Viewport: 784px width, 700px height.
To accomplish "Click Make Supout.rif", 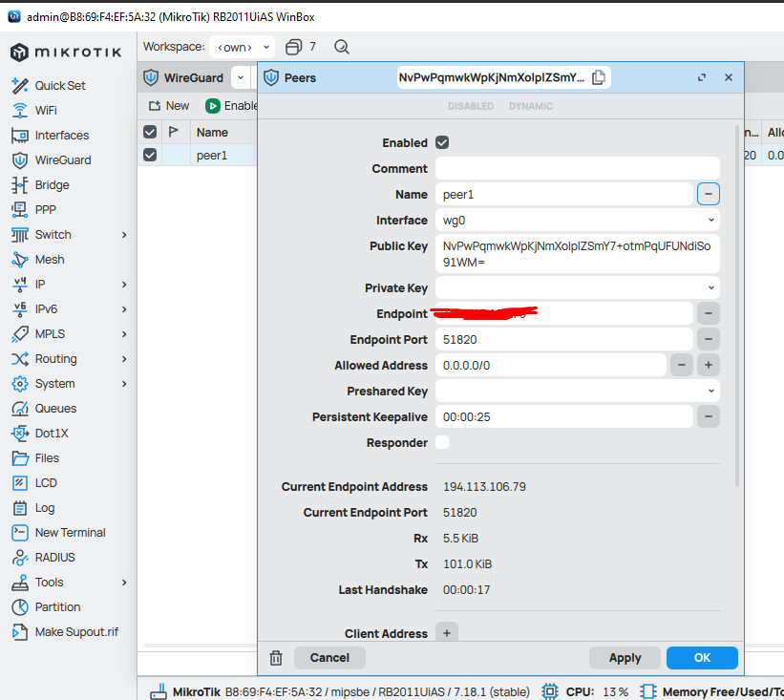I will [65, 632].
